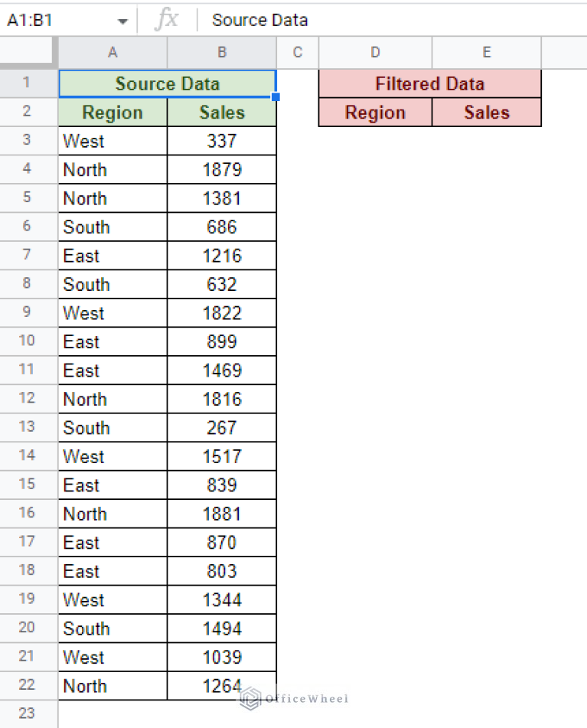
Task: Select the Region header under Filtered Data
Action: pyautogui.click(x=375, y=112)
